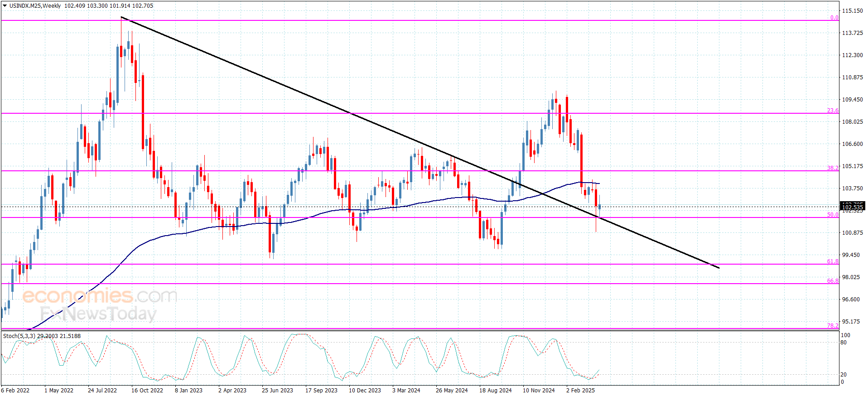Open the chart symbol dropdown triangle
This screenshot has width=868, height=396.
tap(5, 6)
